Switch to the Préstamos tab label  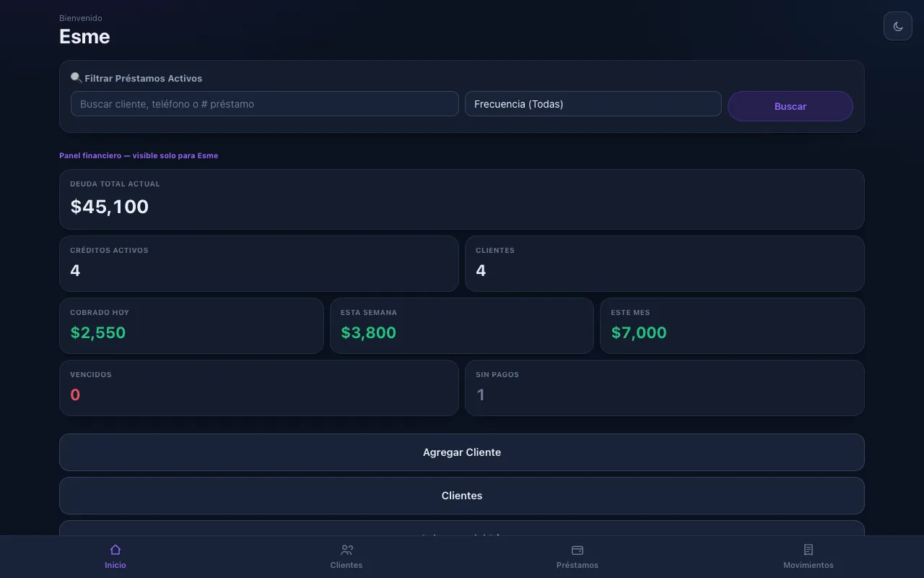577,565
